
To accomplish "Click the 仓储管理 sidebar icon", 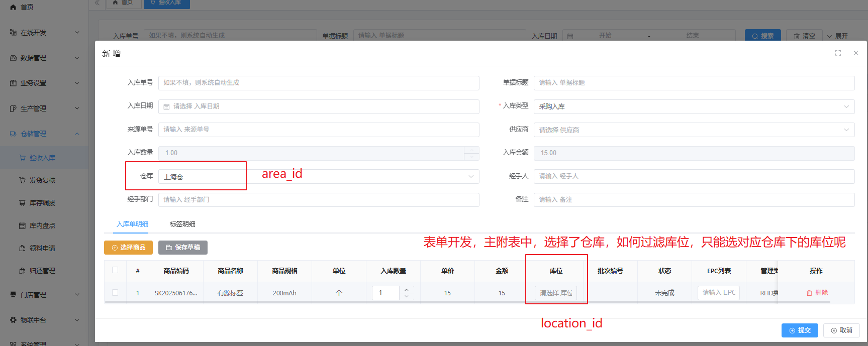I will [x=13, y=134].
